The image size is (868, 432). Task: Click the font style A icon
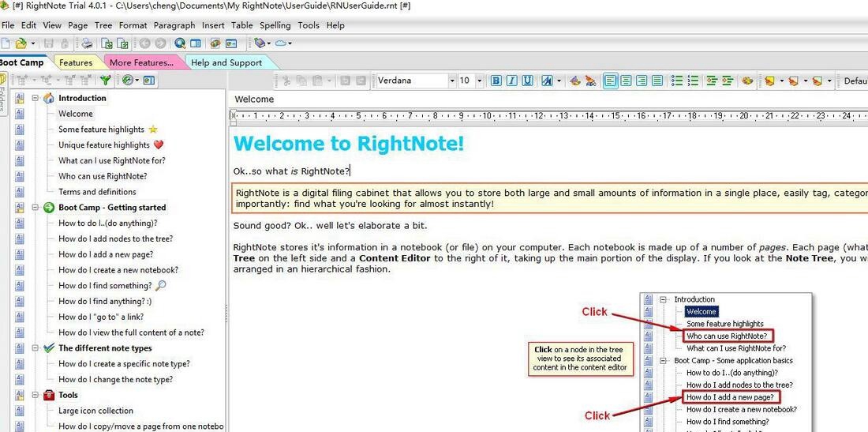547,81
